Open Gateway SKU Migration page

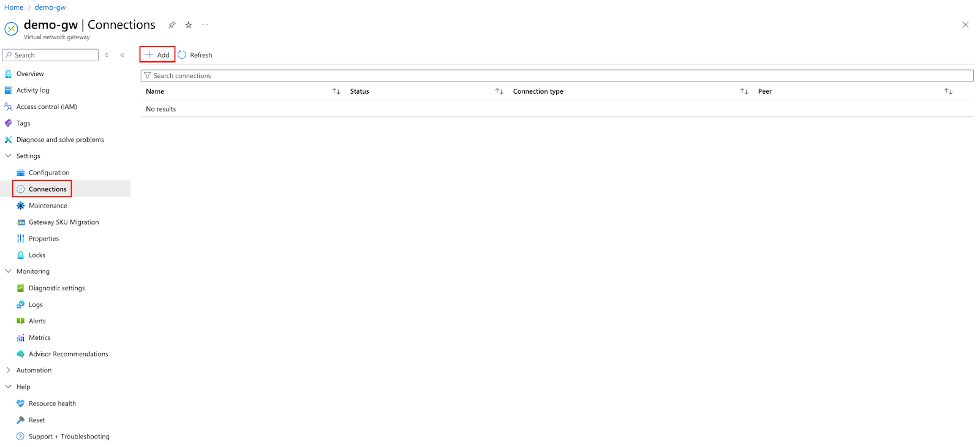pyautogui.click(x=64, y=222)
